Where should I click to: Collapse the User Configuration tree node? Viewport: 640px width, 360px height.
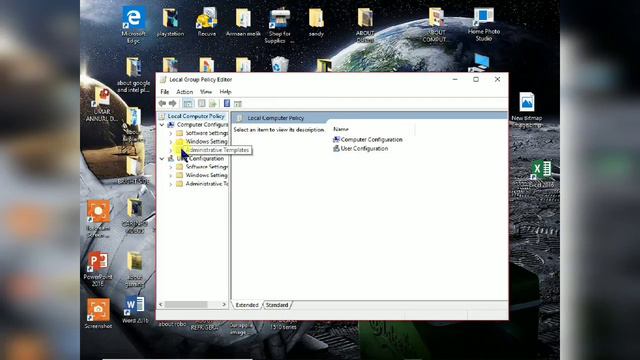(x=162, y=158)
